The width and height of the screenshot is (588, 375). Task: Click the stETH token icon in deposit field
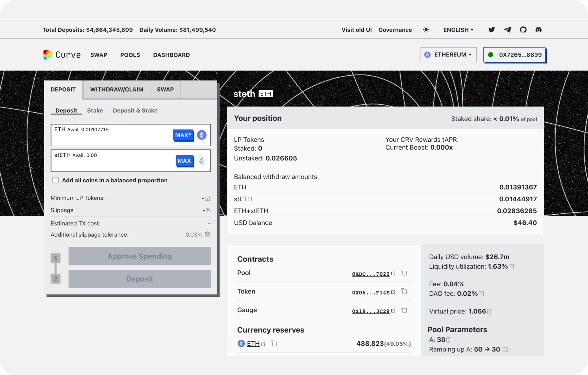(x=202, y=161)
